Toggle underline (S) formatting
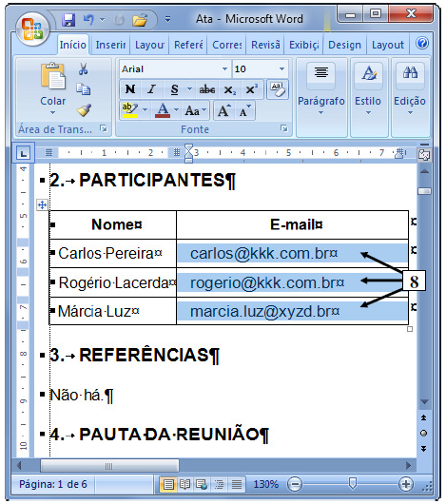 click(174, 89)
